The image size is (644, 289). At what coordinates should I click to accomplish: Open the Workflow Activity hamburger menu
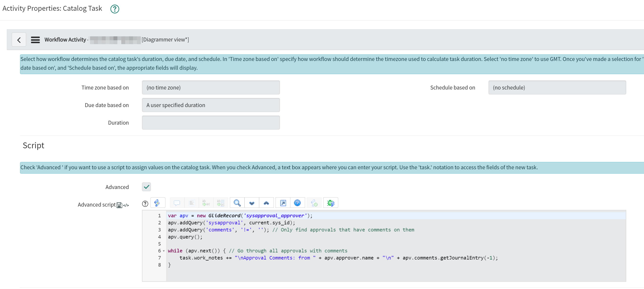pos(35,40)
